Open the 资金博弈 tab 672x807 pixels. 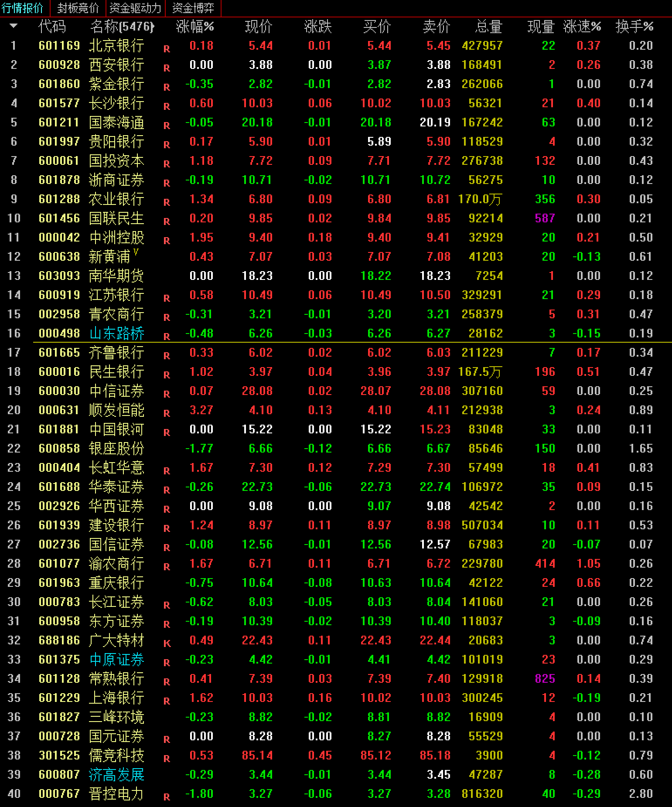point(193,8)
